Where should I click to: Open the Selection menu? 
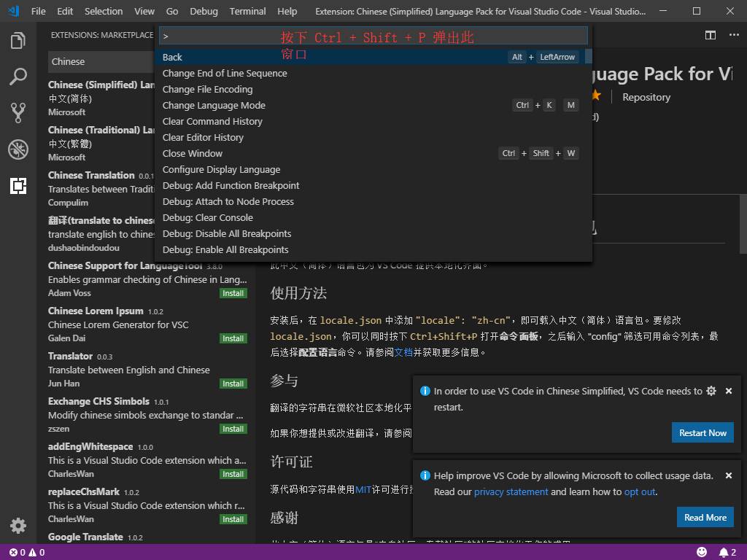104,11
